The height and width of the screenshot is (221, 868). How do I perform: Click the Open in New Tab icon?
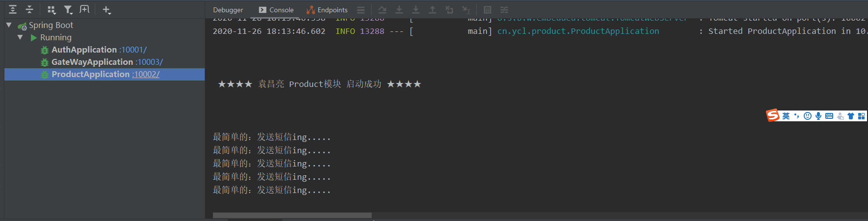click(x=84, y=9)
